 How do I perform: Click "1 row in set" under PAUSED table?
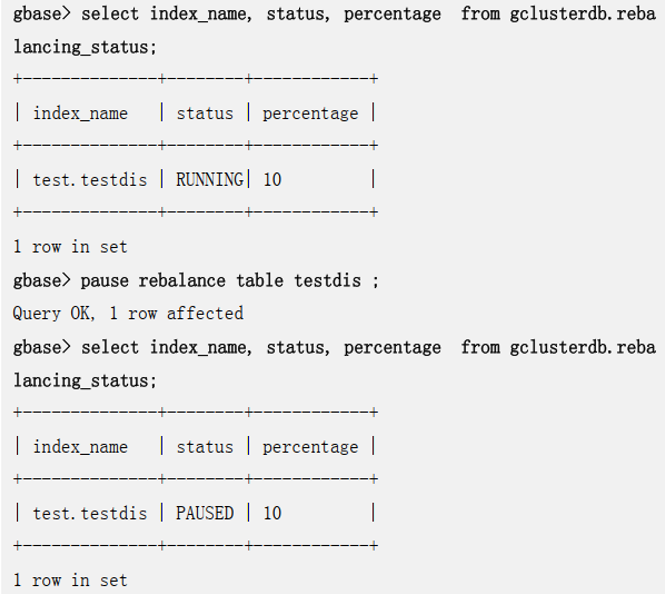pos(70,579)
